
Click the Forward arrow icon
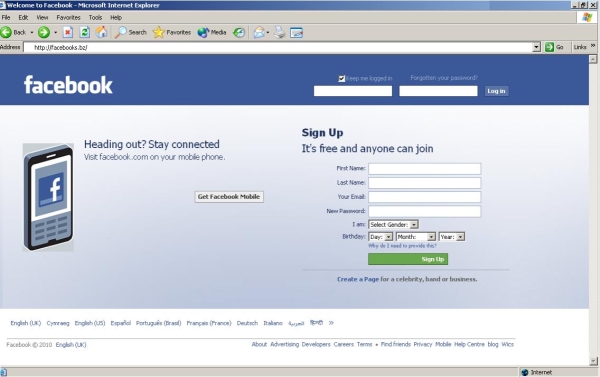(x=44, y=33)
